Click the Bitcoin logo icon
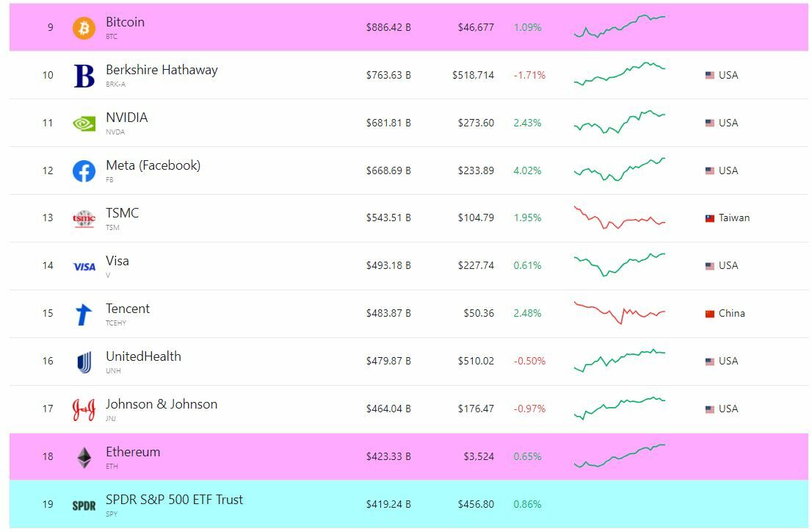Screen dimensions: 812x532 click(84, 28)
